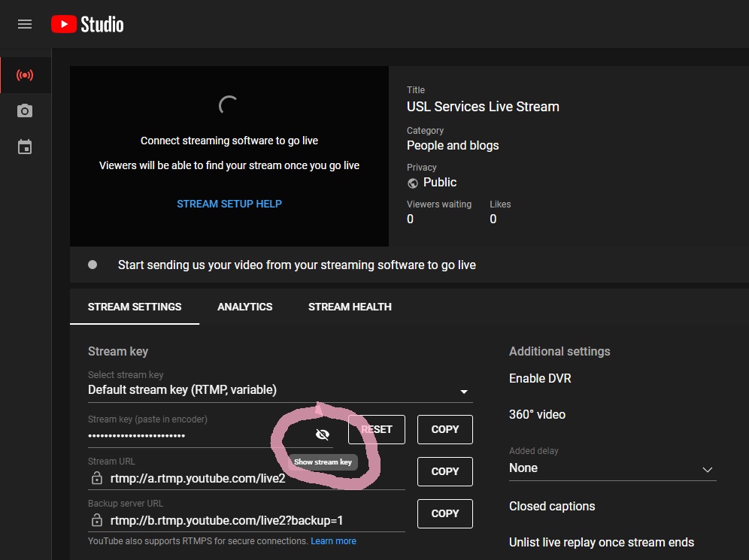The image size is (749, 560).
Task: Click the lock icon beside Stream URL
Action: click(97, 478)
